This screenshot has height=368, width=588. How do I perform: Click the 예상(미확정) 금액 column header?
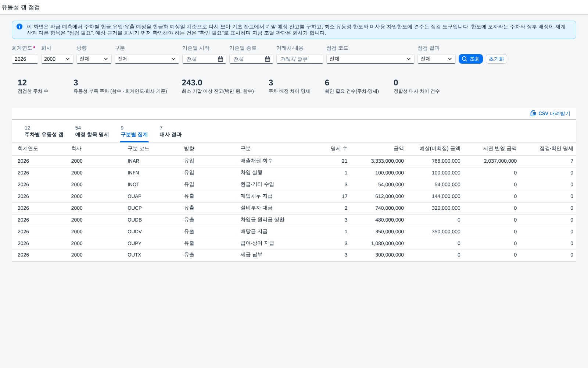pos(440,149)
